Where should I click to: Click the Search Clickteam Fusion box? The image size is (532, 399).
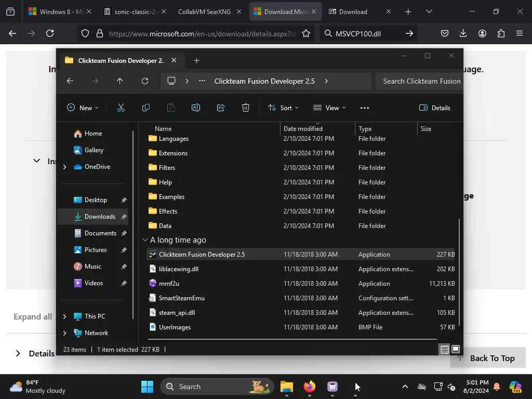[420, 81]
